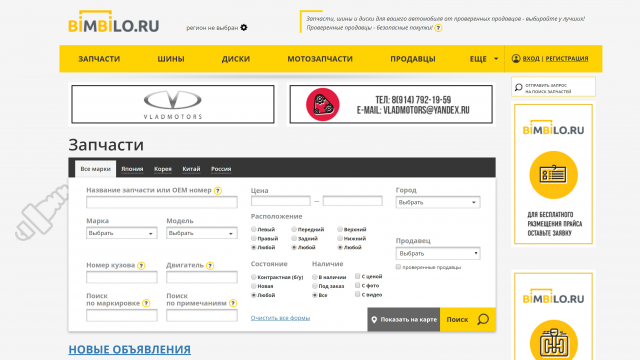Screen dimensions: 640x360
Task: Open the Продавец dropdown
Action: [x=438, y=253]
